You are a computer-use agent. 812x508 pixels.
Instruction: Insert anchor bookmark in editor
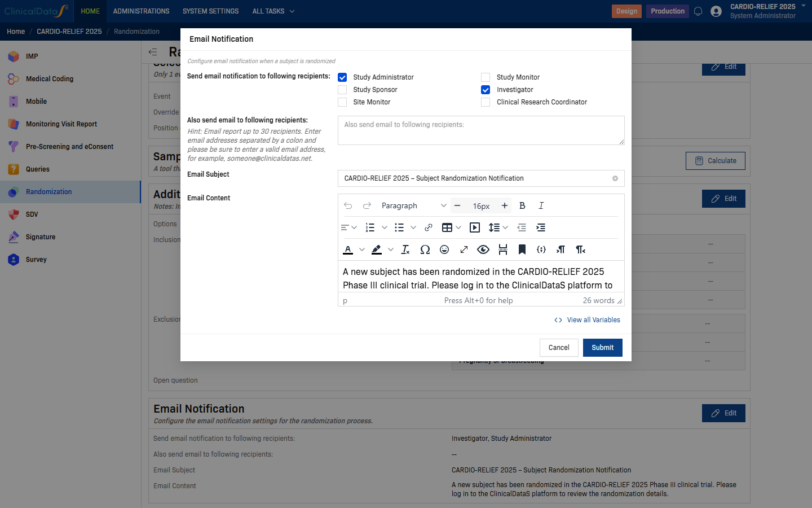[x=522, y=249]
